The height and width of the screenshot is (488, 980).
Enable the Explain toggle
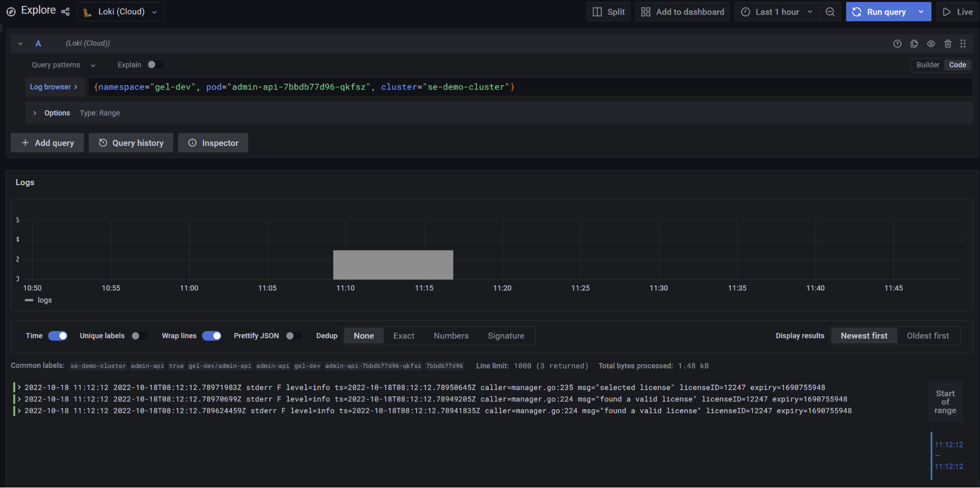155,65
